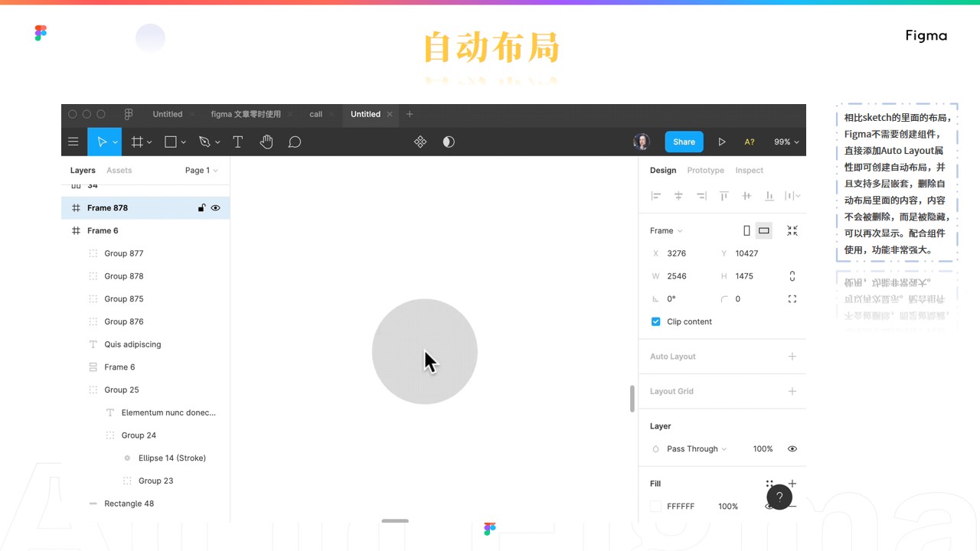Open the 99% zoom dropdown
The image size is (980, 551).
786,142
